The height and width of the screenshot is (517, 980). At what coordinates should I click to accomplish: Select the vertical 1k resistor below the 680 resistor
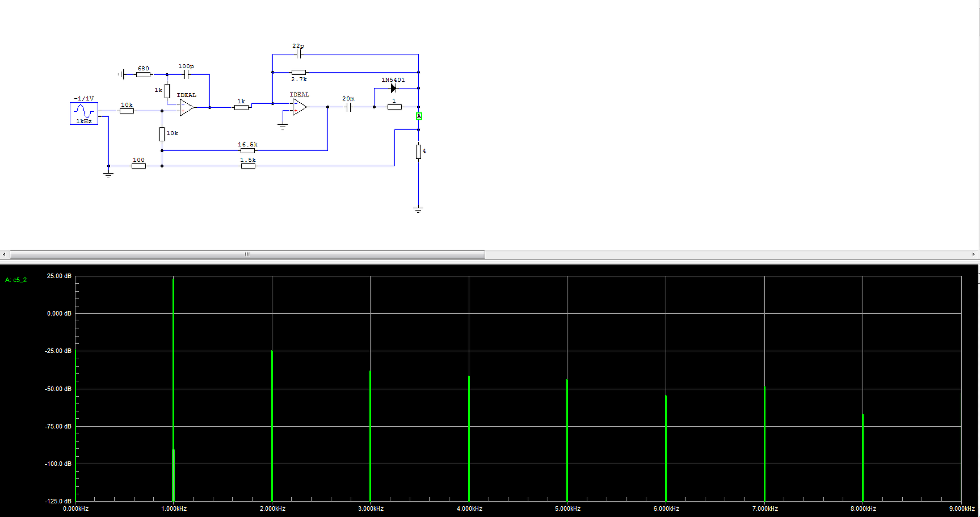(167, 91)
